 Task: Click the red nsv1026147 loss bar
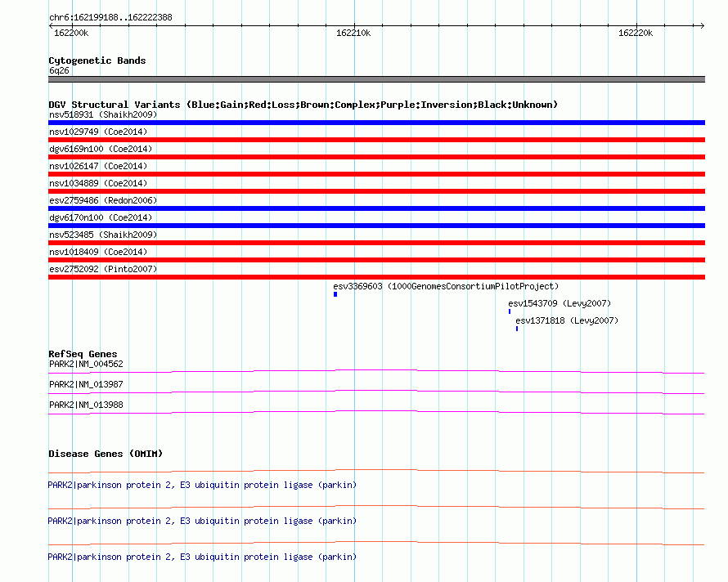tap(376, 174)
